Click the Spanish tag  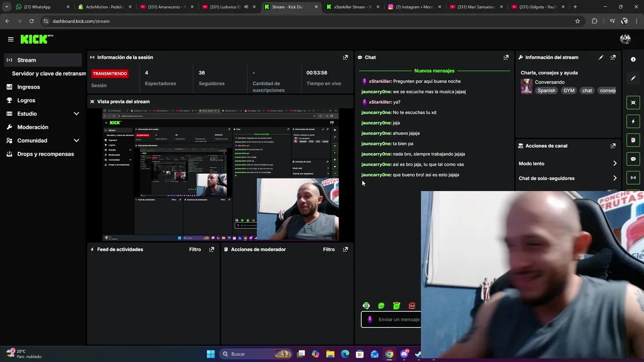546,90
